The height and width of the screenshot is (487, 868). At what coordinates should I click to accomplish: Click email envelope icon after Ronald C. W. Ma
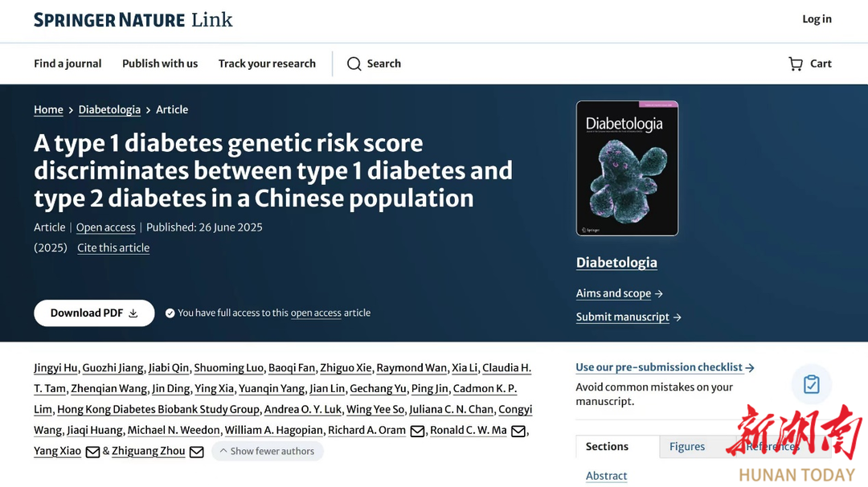coord(518,431)
